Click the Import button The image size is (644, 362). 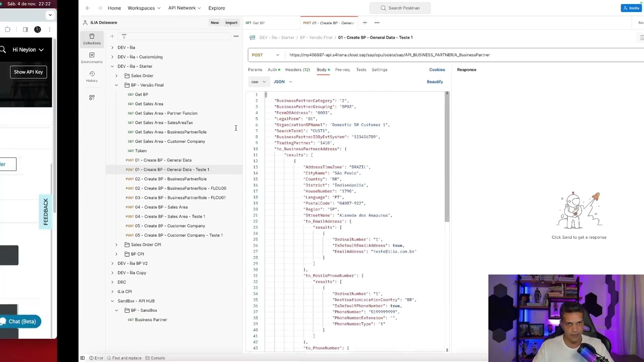pyautogui.click(x=231, y=23)
